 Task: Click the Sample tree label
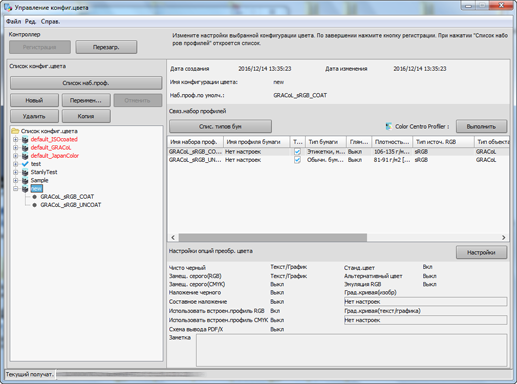39,180
